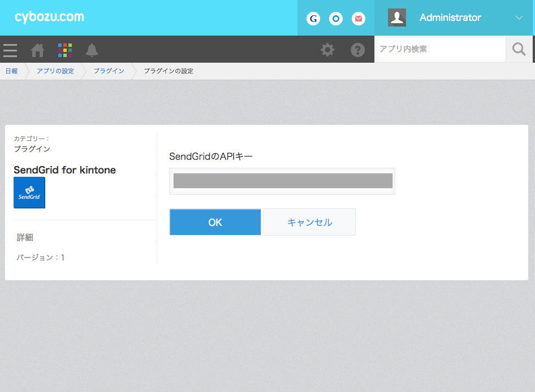Open the pink mail service icon
Screen dimensions: 535x392
pos(359,19)
